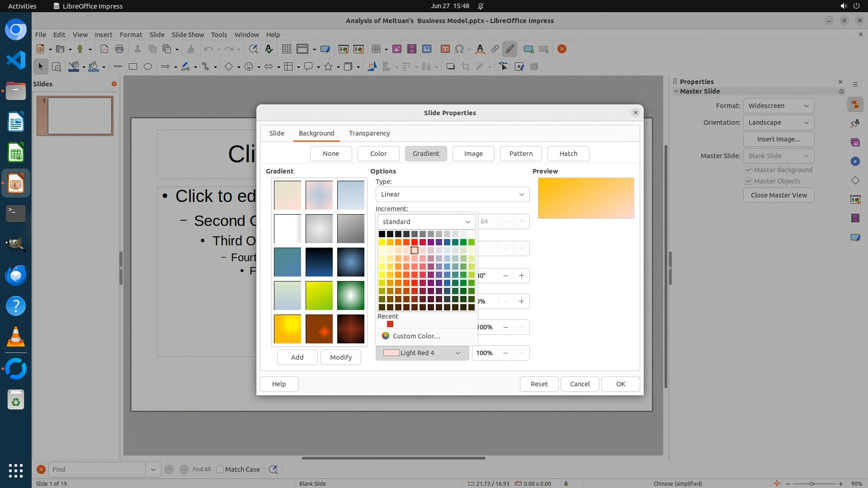The image size is (868, 488).
Task: Click the Insert Text Box toolbar icon
Action: (445, 49)
